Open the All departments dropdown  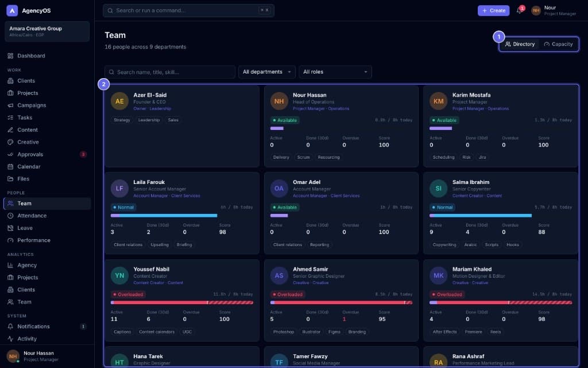(266, 72)
